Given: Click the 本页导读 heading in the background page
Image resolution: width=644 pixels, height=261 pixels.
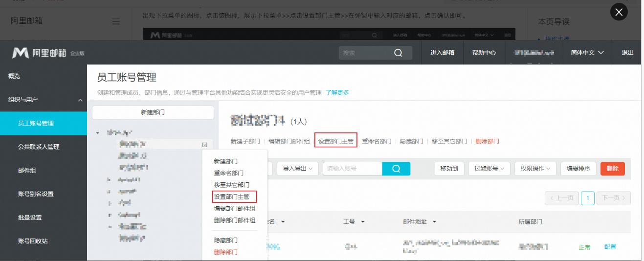Looking at the screenshot, I should [x=554, y=22].
